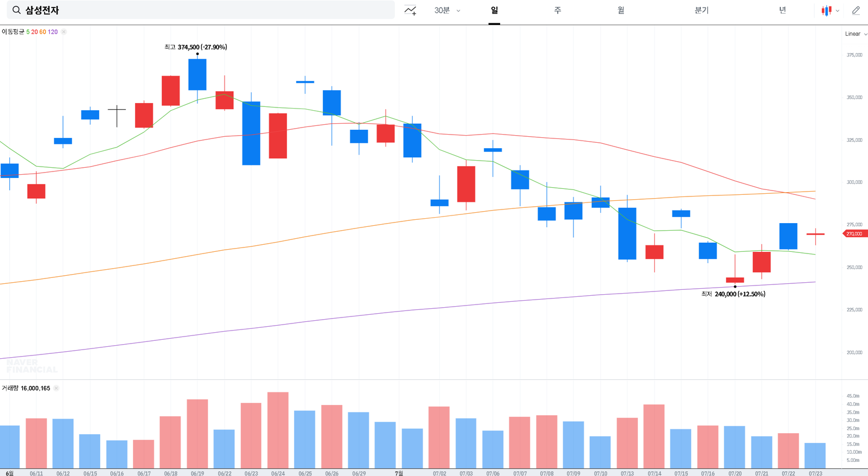Image resolution: width=868 pixels, height=476 pixels.
Task: Open the candlestick chart type selector
Action: [x=830, y=10]
